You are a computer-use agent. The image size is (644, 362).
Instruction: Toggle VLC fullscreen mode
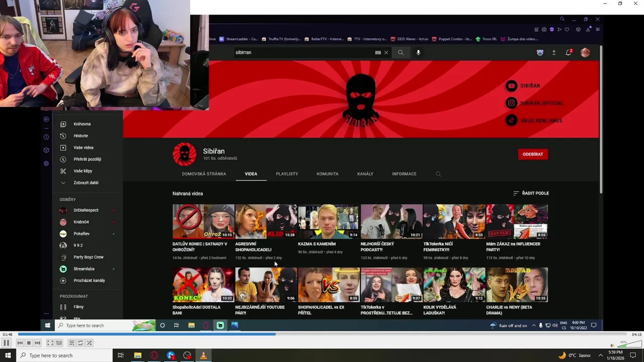pos(50,343)
